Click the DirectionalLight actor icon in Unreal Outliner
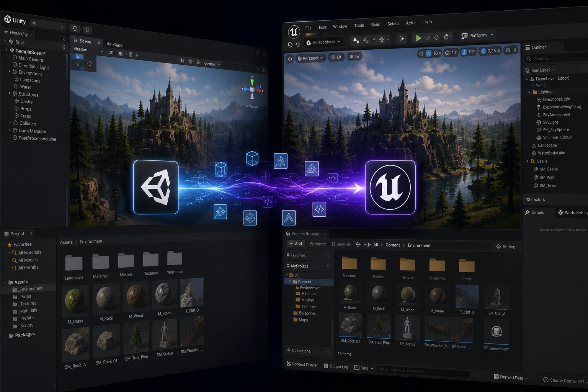This screenshot has height=392, width=588. click(539, 100)
